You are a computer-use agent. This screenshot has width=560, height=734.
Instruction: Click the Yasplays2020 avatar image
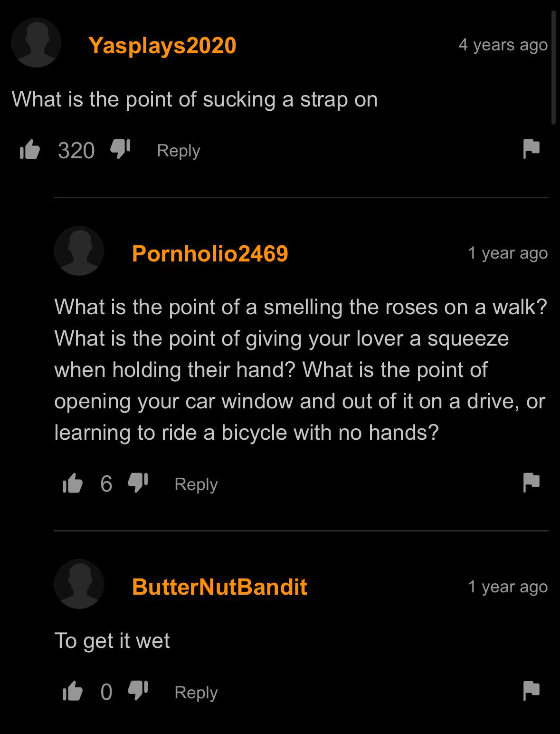tap(36, 43)
